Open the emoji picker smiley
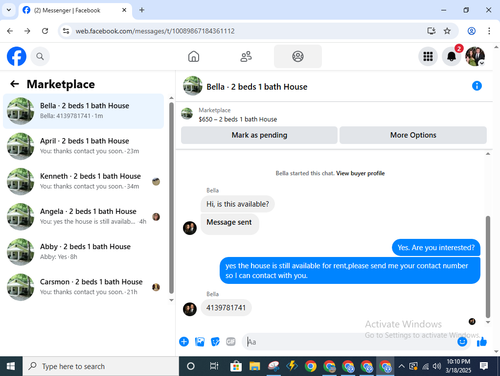The width and height of the screenshot is (500, 376). coord(462,342)
